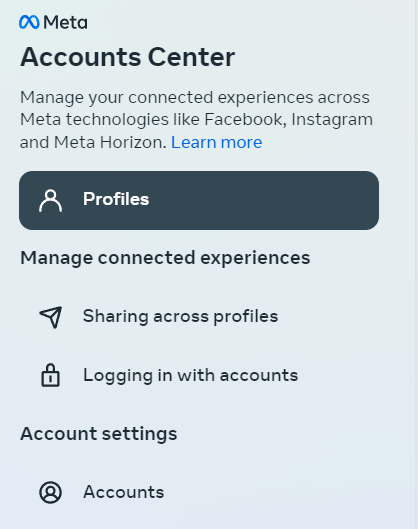Click the words Meta Horizon in description
This screenshot has height=529, width=418.
pyautogui.click(x=110, y=142)
